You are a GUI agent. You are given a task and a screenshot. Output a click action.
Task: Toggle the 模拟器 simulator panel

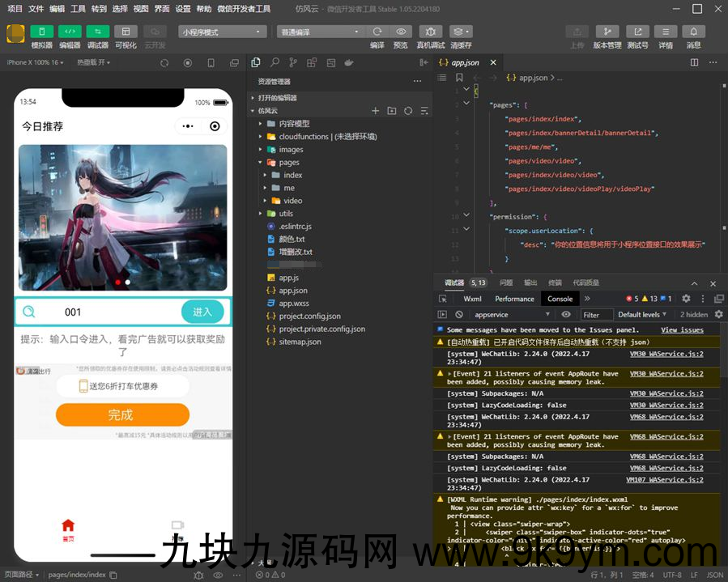(42, 32)
